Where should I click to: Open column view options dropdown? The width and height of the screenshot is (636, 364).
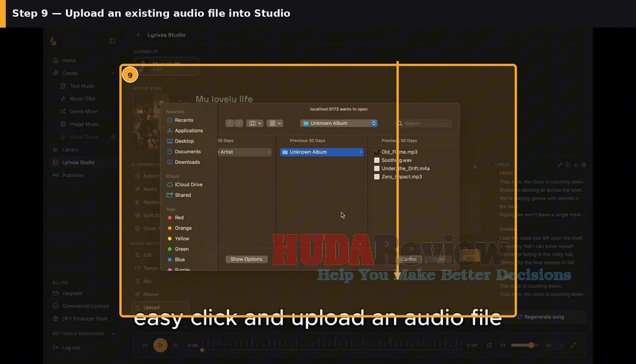(255, 124)
